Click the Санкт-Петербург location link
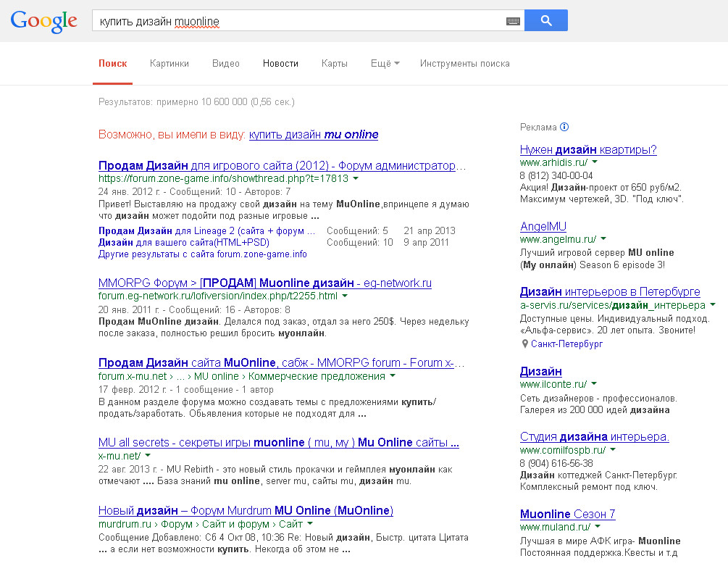Screen dimensions: 728x566 point(567,344)
